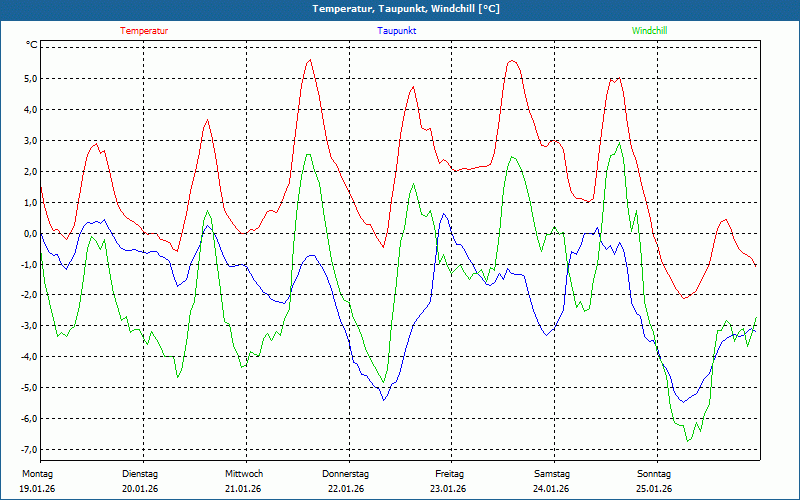Image resolution: width=800 pixels, height=500 pixels.
Task: Click the -4,0 y-axis tick label
Action: 29,357
